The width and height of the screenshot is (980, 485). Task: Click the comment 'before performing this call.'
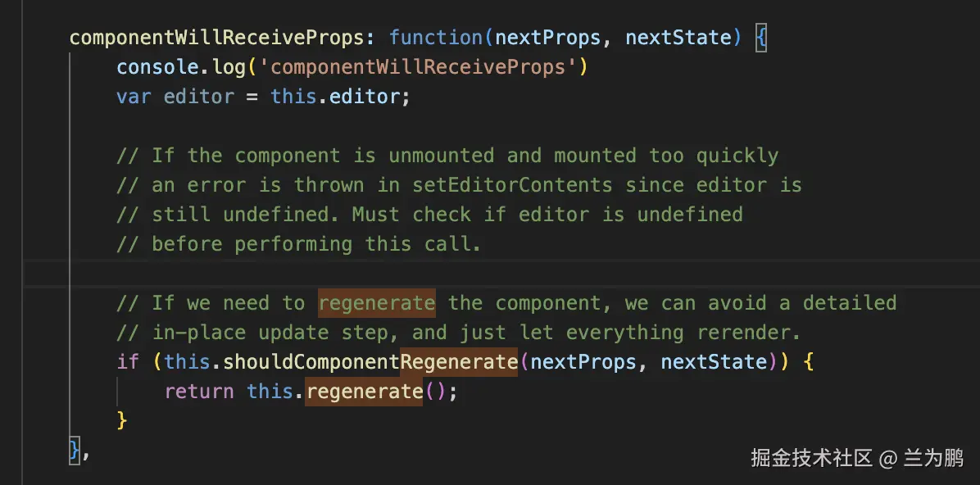coord(299,244)
